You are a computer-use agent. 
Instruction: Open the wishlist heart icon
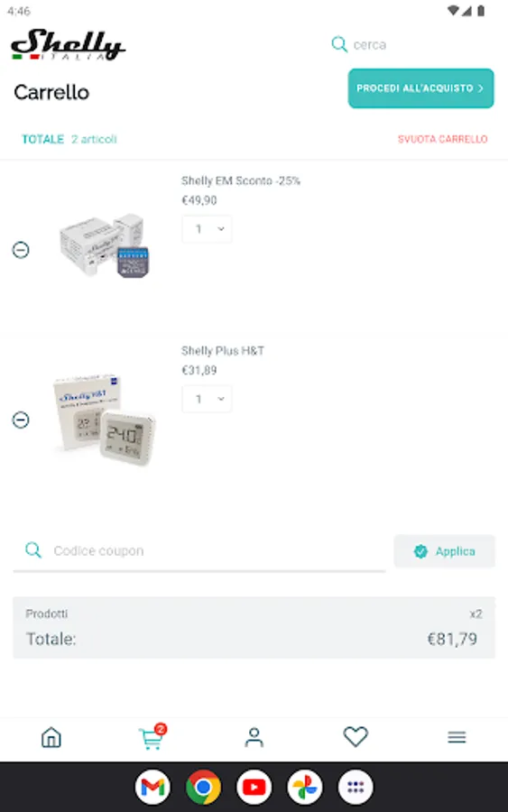[356, 736]
